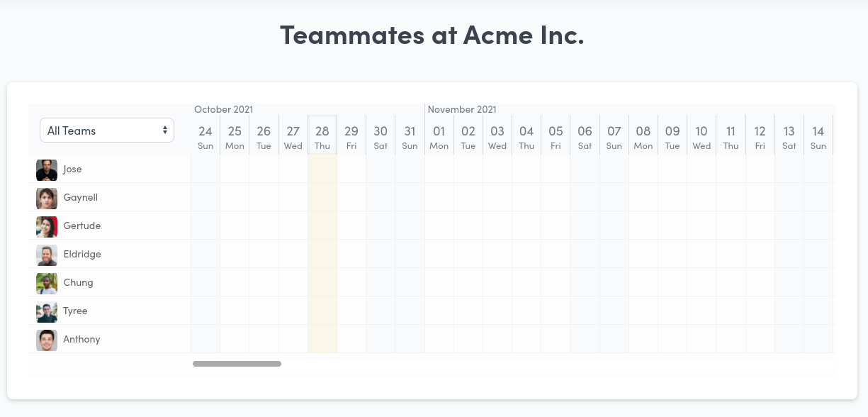
Task: Select the name Eldridge in the list
Action: tap(82, 254)
